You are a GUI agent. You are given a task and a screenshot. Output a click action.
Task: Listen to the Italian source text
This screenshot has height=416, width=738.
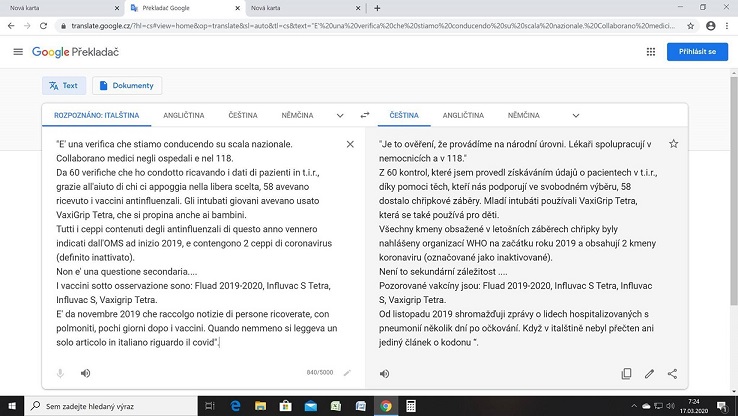point(85,373)
